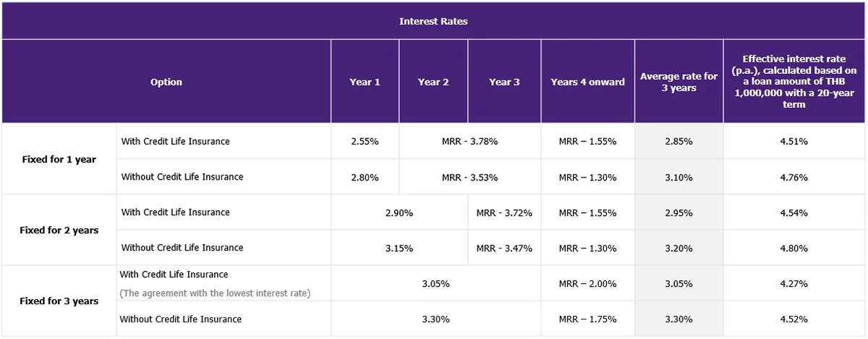Click the Fixed for 2 years row label

click(x=59, y=230)
